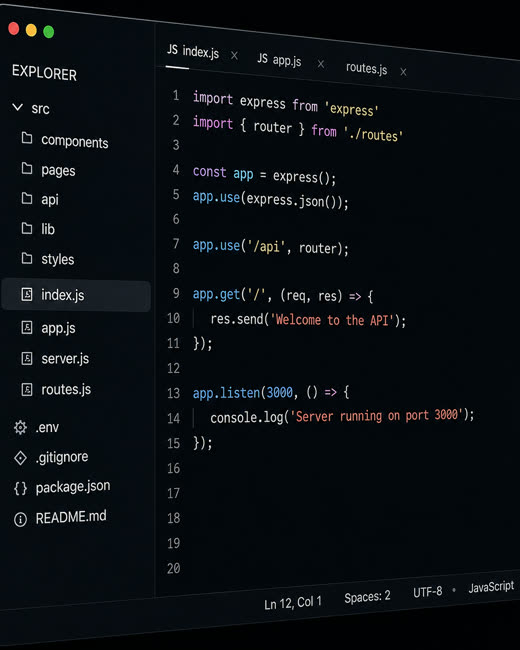
Task: Click the components folder icon
Action: tap(27, 138)
